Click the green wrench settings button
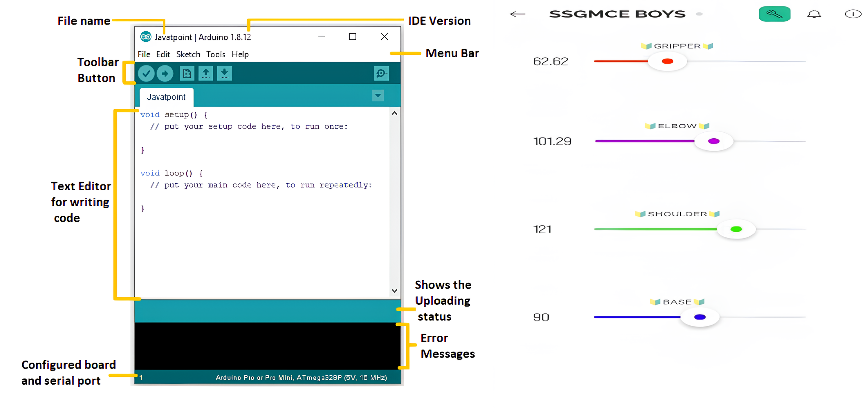The image size is (868, 414). pos(775,14)
